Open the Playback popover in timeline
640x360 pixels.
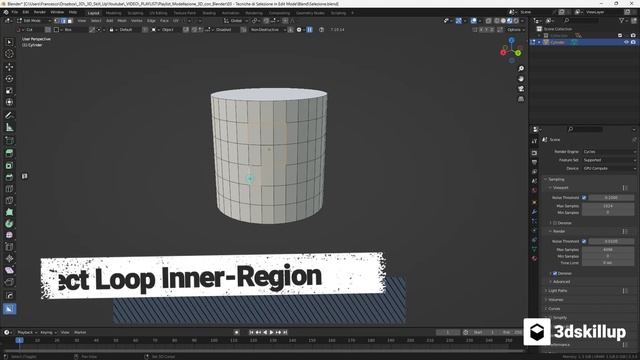point(27,332)
